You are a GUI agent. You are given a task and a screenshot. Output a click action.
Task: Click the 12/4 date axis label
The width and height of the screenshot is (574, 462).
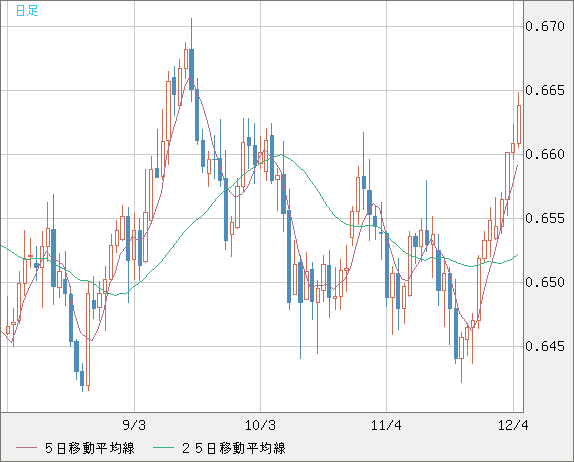tap(513, 425)
